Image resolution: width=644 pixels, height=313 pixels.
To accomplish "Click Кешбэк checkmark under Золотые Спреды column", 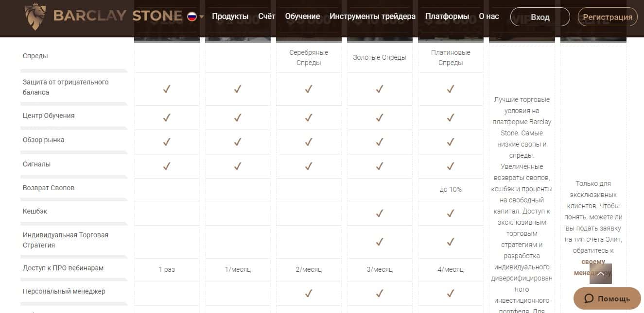I will point(380,213).
